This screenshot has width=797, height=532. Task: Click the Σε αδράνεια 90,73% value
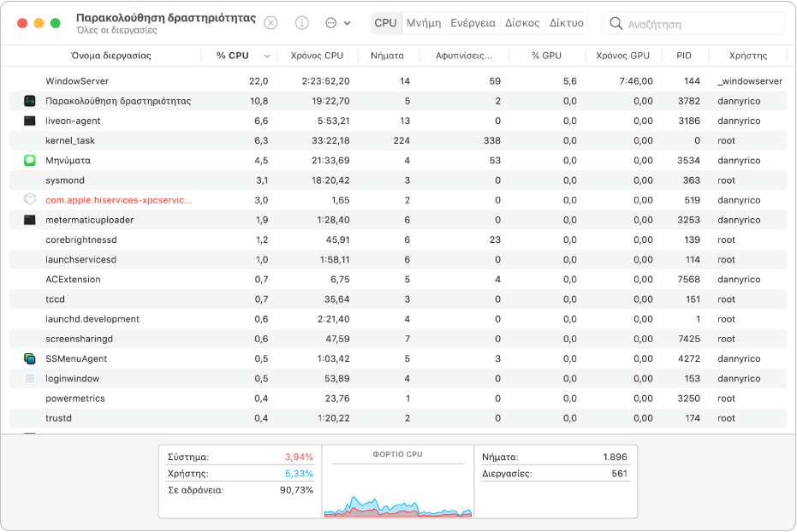tap(297, 490)
